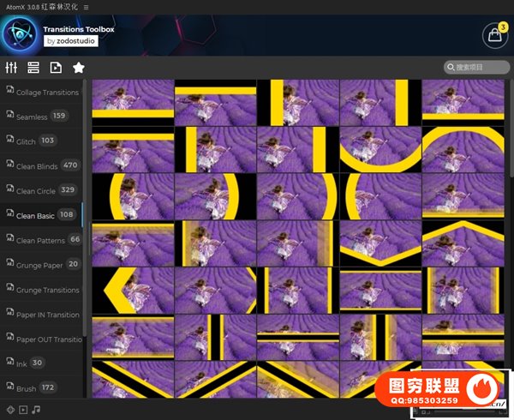Screen dimensions: 514x420
Task: Select the Clean Basic category
Action: [x=36, y=215]
